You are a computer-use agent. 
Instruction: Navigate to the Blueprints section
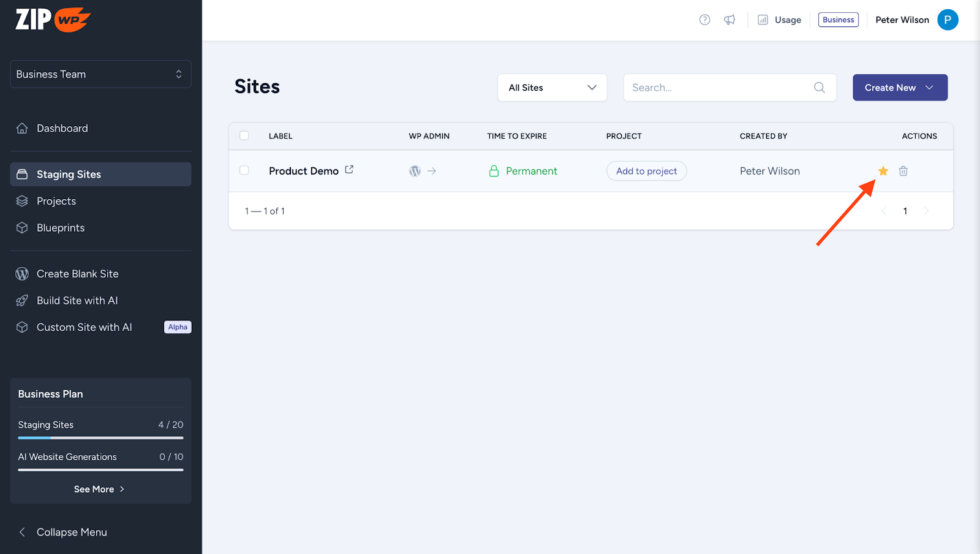coord(60,227)
